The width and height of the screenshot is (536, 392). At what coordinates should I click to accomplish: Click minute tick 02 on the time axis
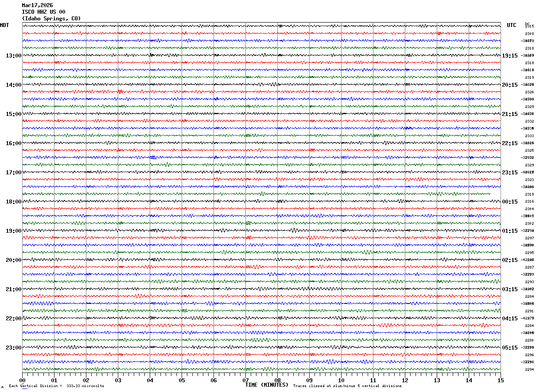point(86,380)
